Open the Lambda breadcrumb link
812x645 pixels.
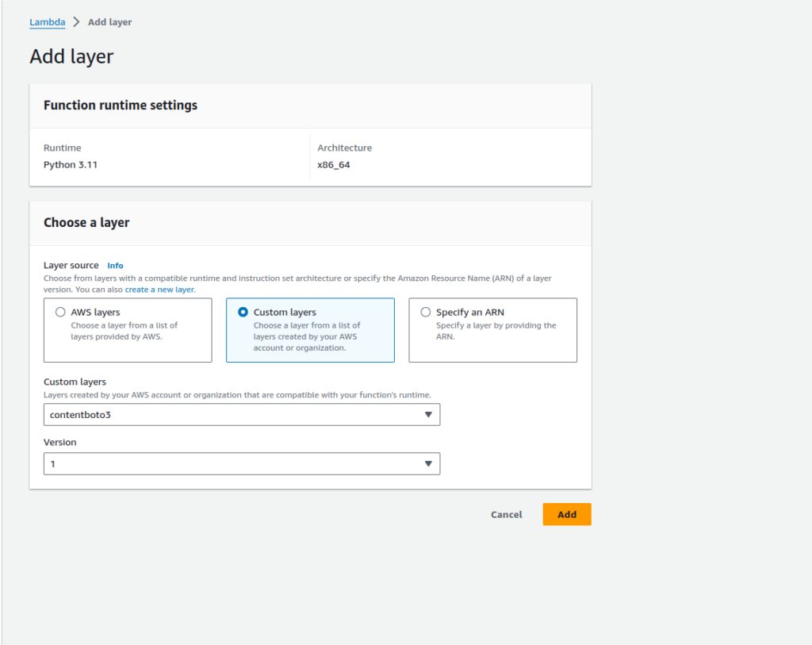coord(47,22)
